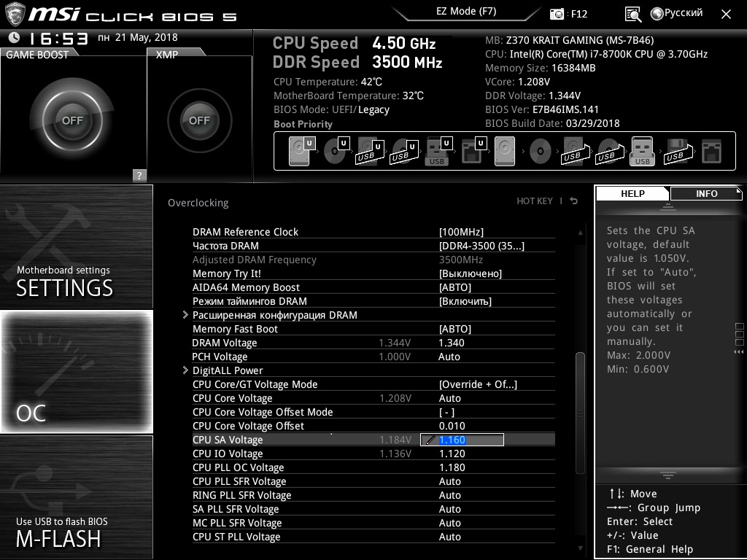Select the UEFI hard disk boot device icon
The width and height of the screenshot is (747, 560).
coord(302,151)
